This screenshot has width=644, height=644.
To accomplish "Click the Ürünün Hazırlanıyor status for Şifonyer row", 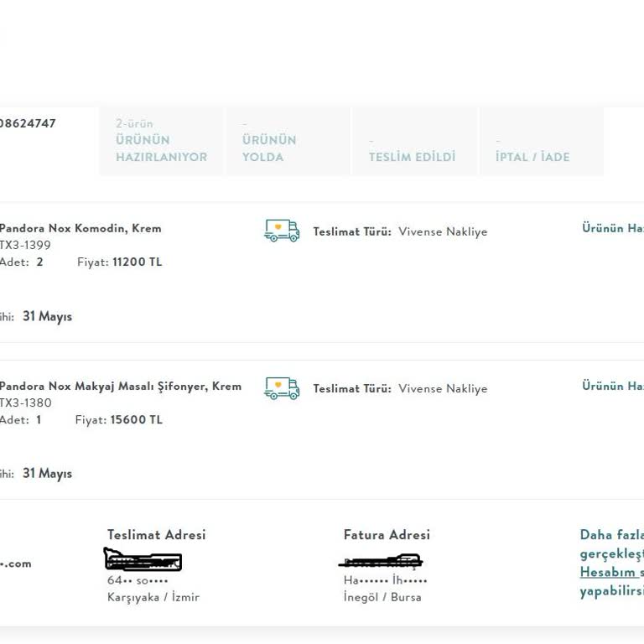I will (x=613, y=386).
